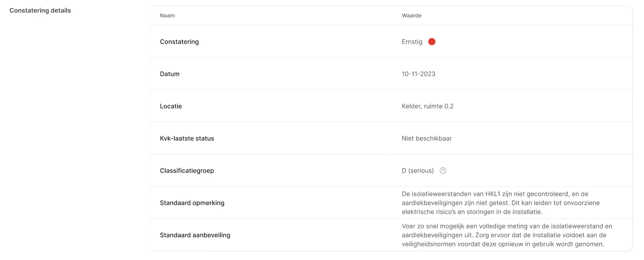Select the Standaard aanbeveling row label
Screen dimensions: 644x260
tap(195, 235)
